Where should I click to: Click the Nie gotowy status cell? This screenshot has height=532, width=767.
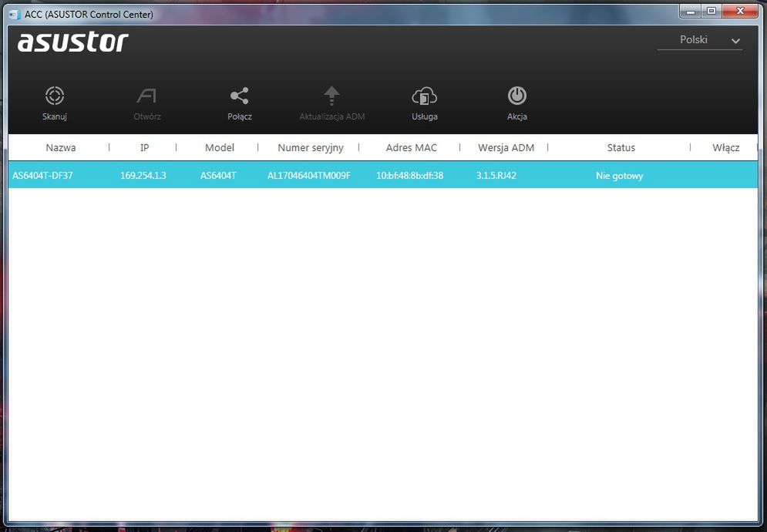619,176
